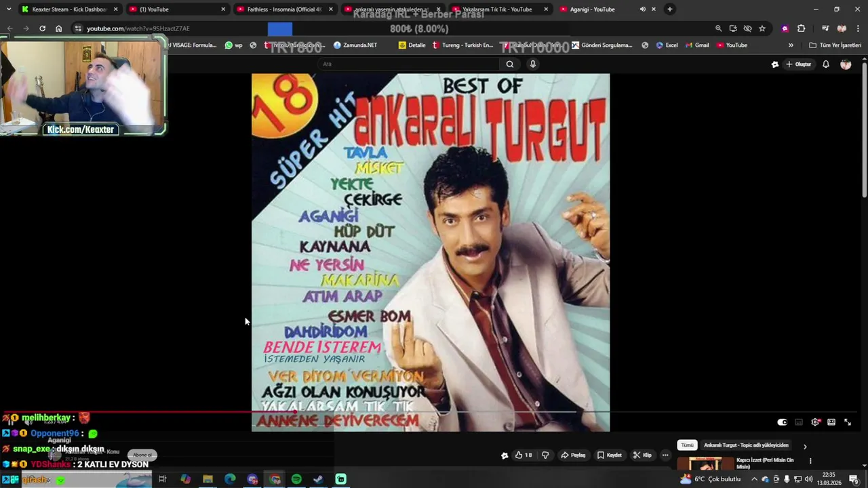Mute the Aganigi tab via speaker icon
Screen dimensions: 868x488
(642, 9)
